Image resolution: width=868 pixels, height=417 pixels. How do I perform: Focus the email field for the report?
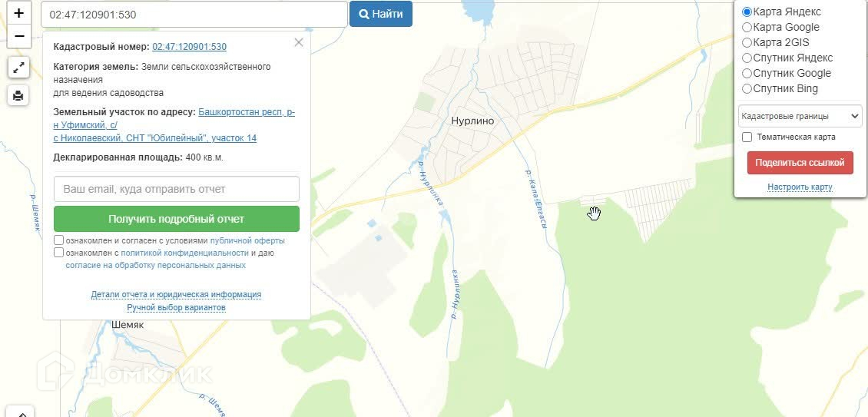[177, 189]
